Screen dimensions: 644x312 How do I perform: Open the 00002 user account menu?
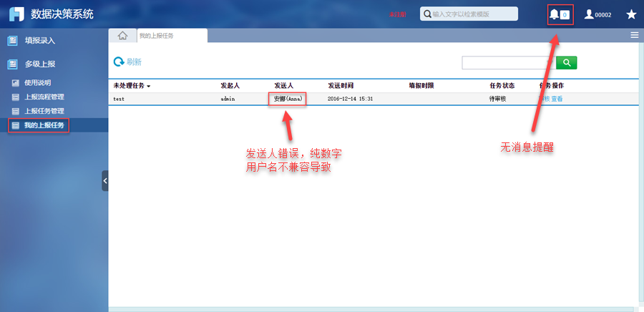597,15
